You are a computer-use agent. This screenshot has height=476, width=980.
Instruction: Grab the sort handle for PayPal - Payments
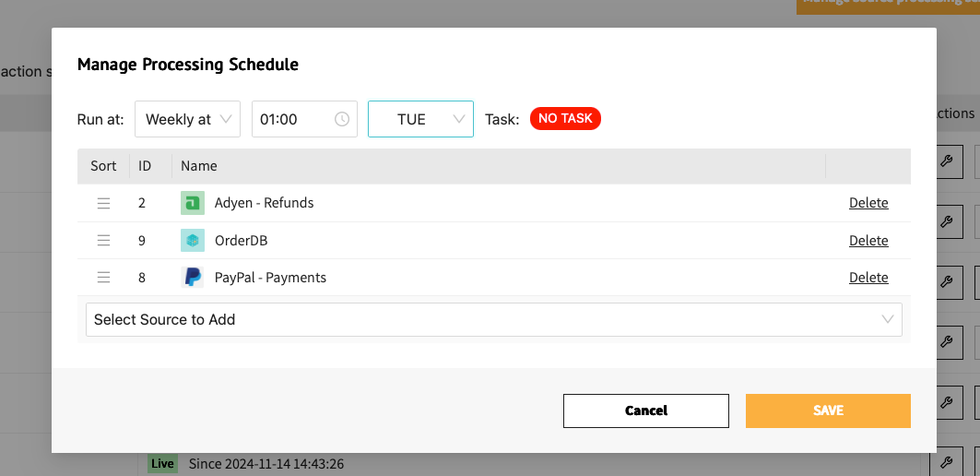coord(104,278)
